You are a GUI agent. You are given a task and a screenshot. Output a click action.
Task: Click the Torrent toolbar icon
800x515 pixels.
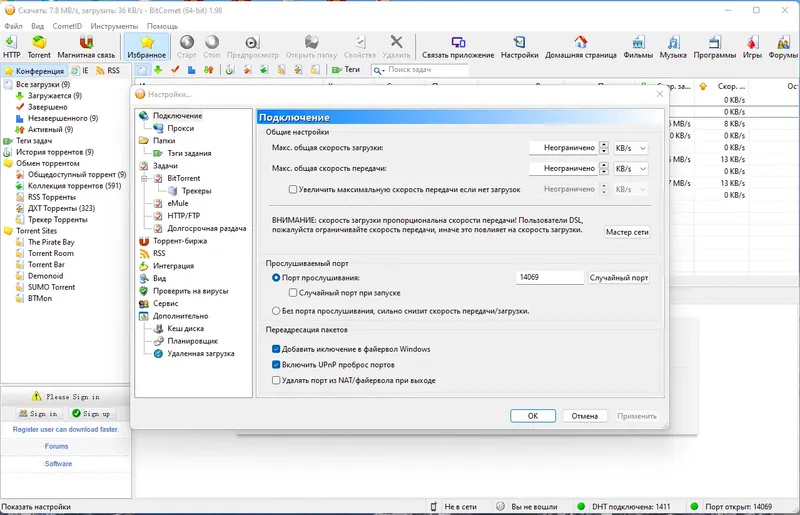[39, 47]
